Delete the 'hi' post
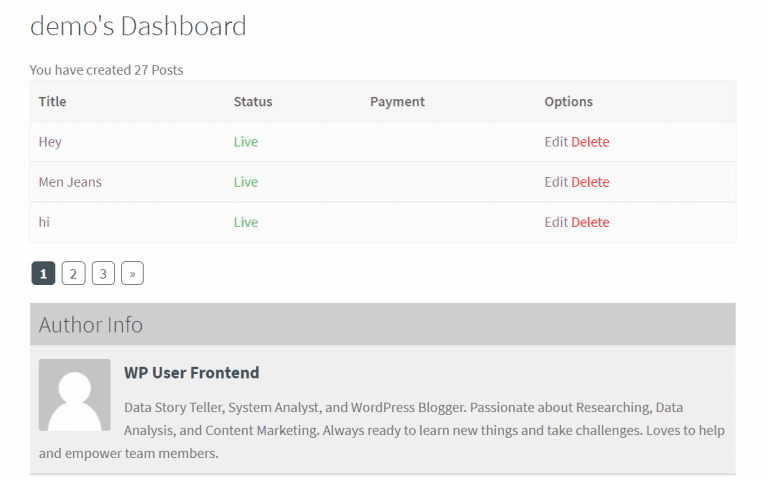768x481 pixels. pos(590,222)
